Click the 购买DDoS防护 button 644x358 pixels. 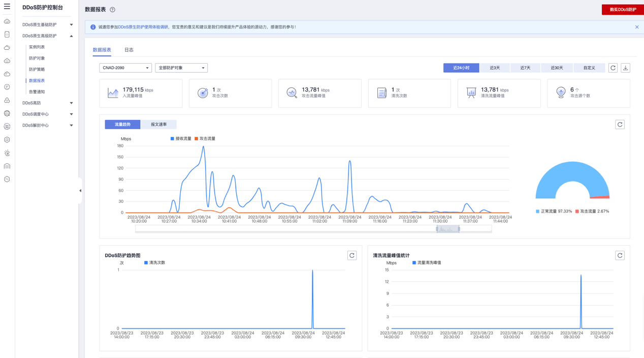623,10
